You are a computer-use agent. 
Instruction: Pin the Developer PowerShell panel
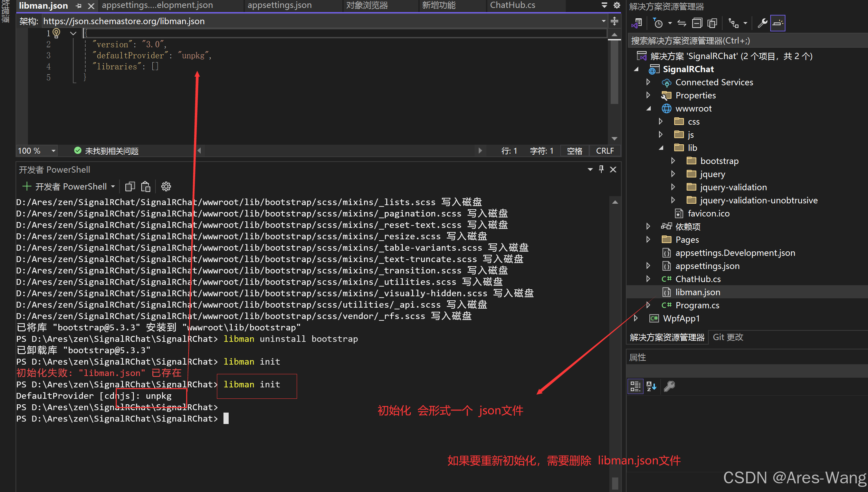601,169
